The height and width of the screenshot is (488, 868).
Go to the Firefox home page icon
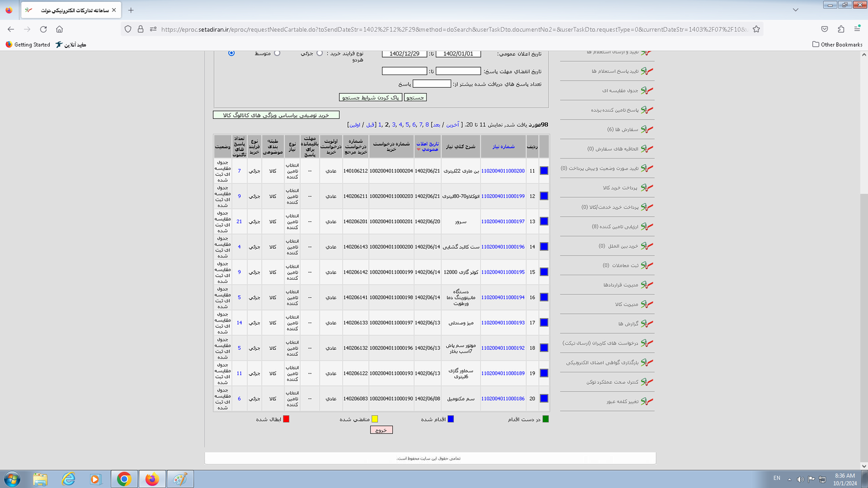[60, 29]
